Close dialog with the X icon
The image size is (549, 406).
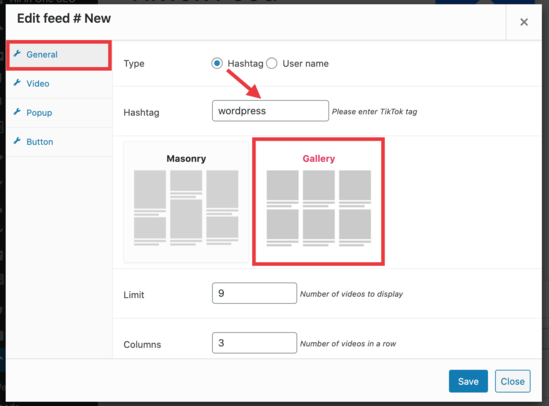[524, 22]
